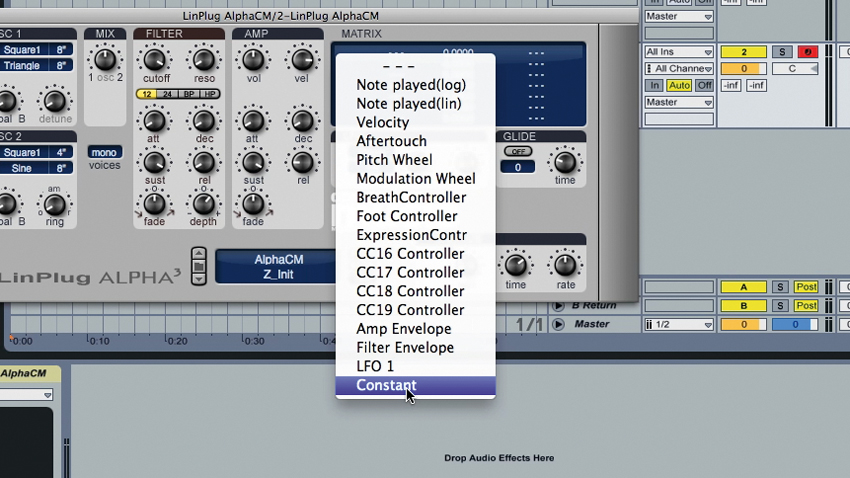The height and width of the screenshot is (478, 850).
Task: Launch the B Return play button
Action: (x=558, y=306)
